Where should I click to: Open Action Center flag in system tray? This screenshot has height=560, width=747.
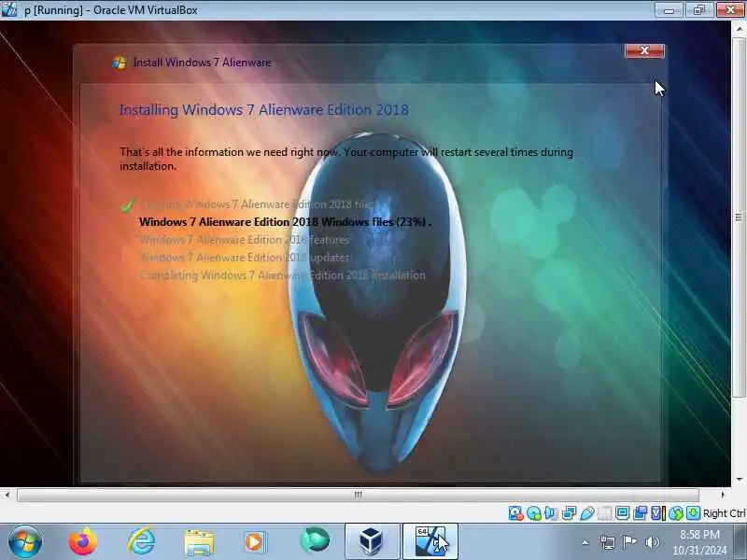[629, 542]
